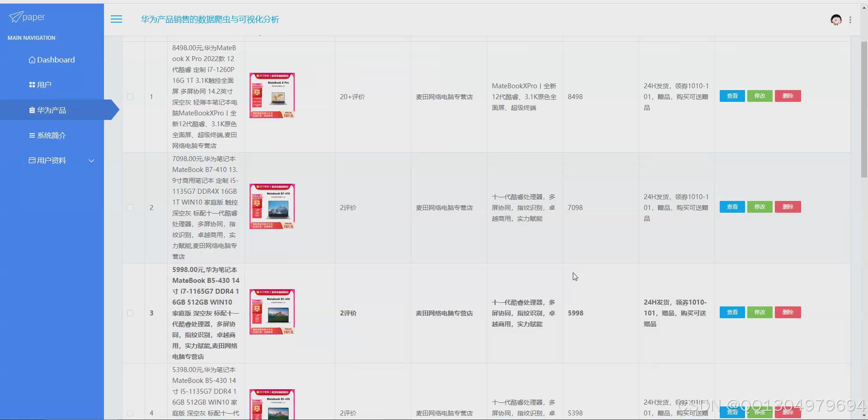Open 系统简介 sidebar item
868x420 pixels.
point(47,135)
